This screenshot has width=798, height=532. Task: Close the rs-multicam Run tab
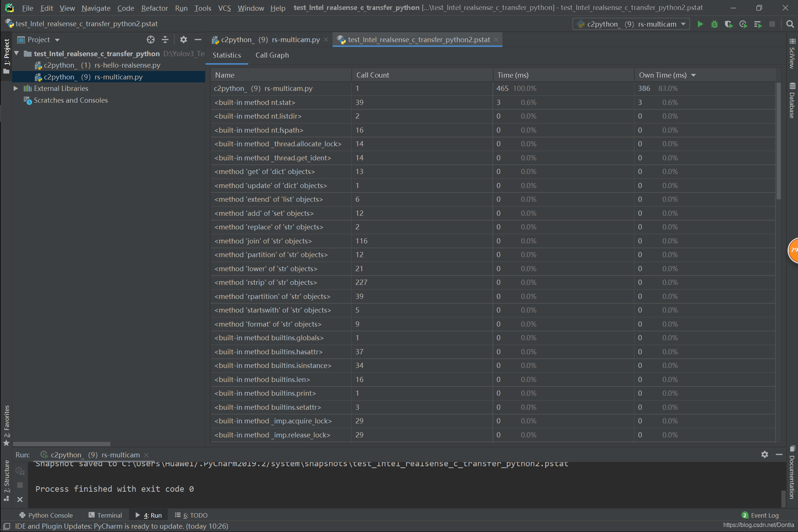pyautogui.click(x=146, y=455)
